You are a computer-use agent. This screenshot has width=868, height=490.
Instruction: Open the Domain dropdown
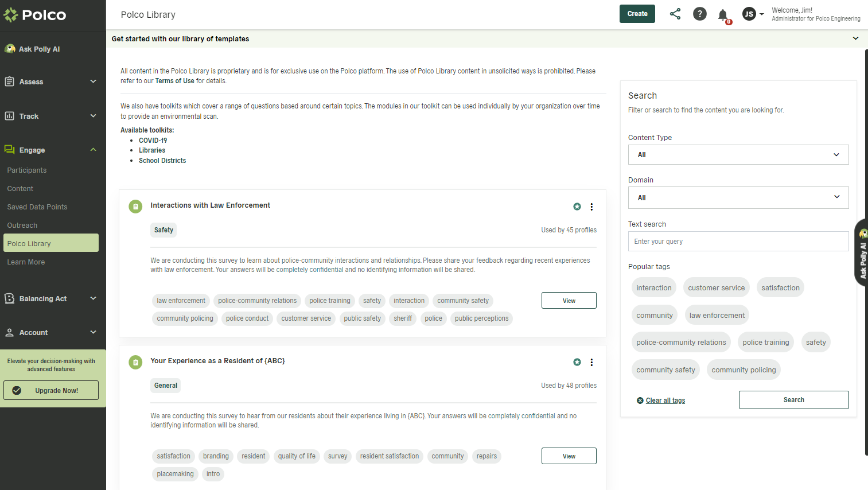[x=738, y=197]
